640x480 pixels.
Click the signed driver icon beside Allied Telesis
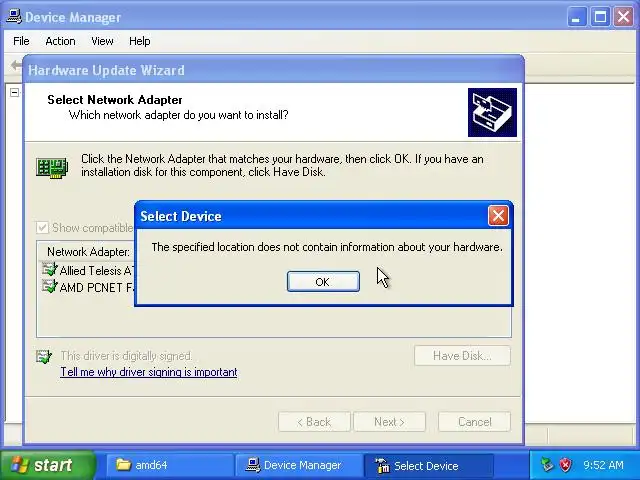pos(50,269)
